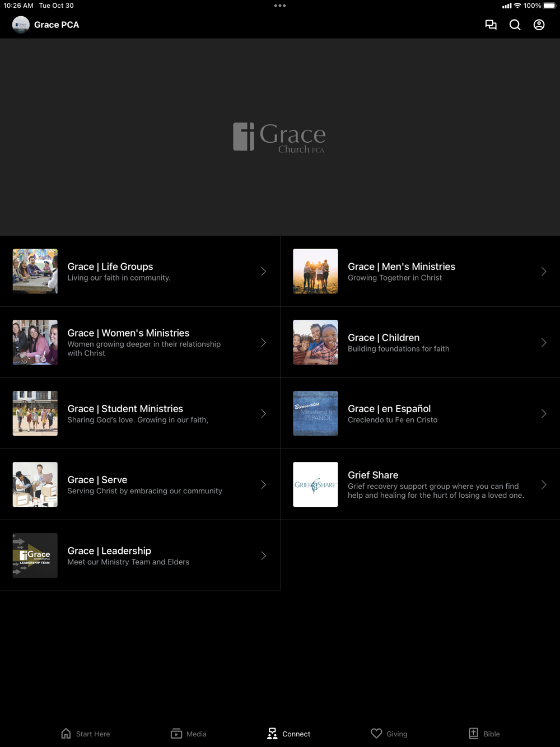Tap the Grace PCA round logo avatar
Screen dimensions: 560x747
(21, 25)
